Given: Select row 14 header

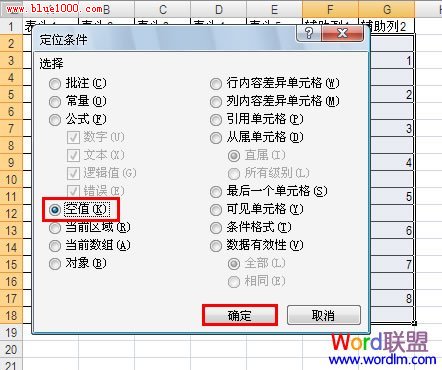Looking at the screenshot, I should click(11, 247).
